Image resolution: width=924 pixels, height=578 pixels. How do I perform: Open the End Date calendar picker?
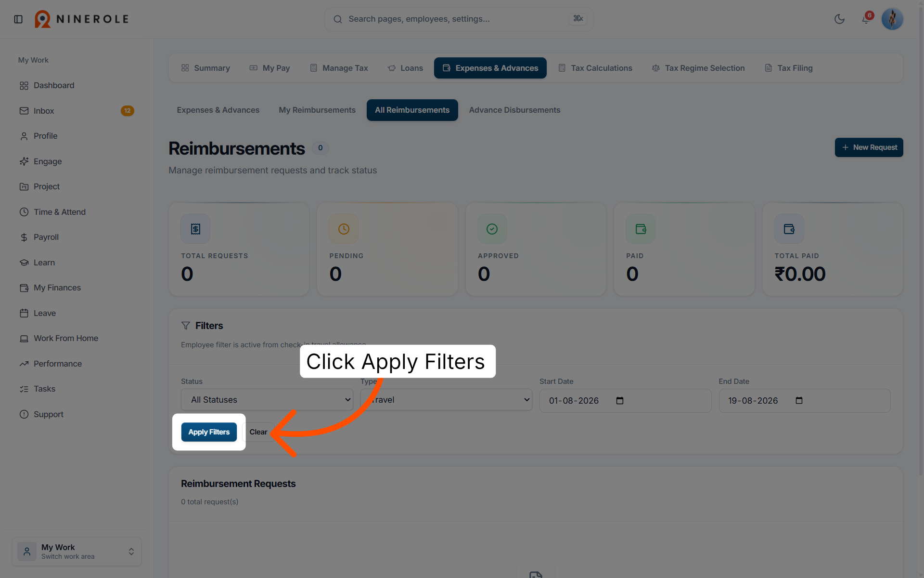[799, 401]
